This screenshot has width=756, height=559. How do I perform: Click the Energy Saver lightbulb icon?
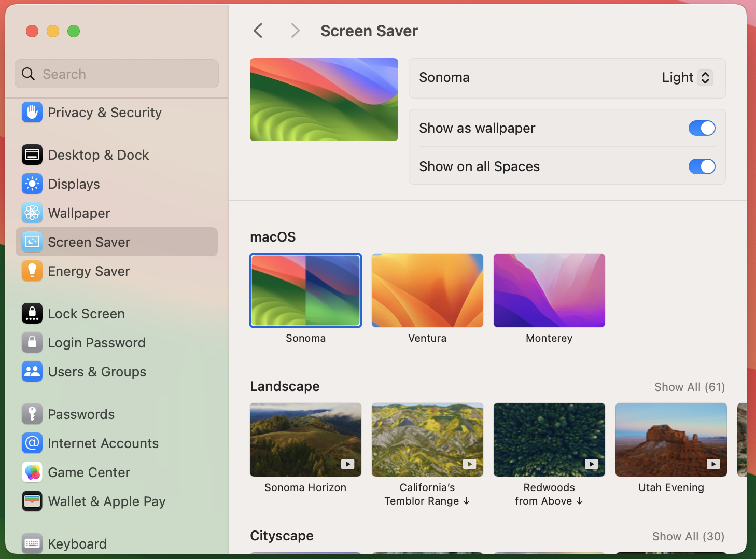[32, 271]
